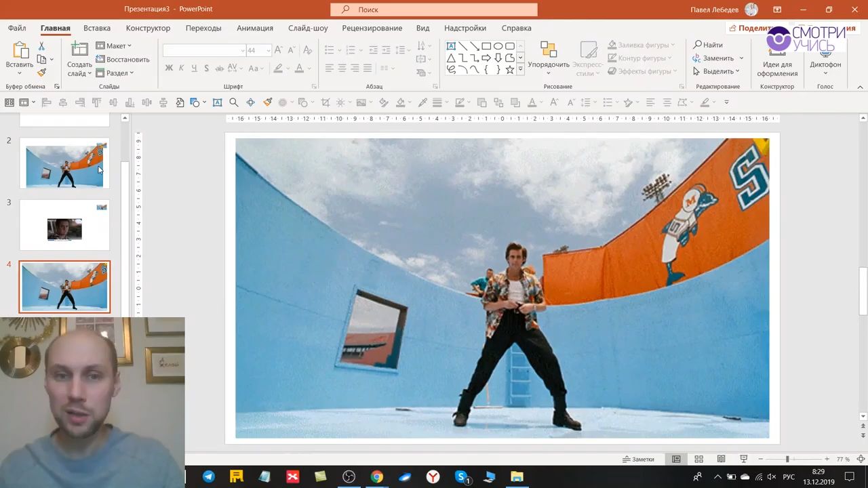Toggle italic К formatting
Image resolution: width=868 pixels, height=488 pixels.
(x=181, y=68)
